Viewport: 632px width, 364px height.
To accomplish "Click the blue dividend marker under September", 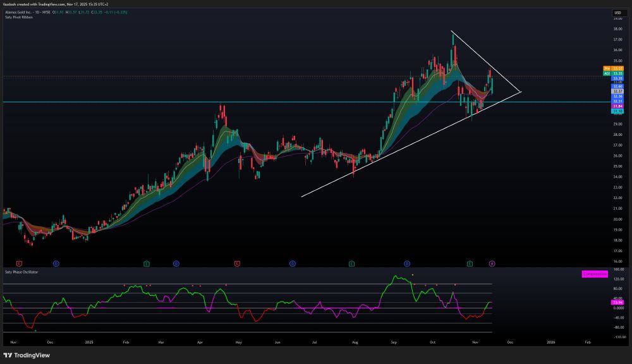I will point(407,264).
